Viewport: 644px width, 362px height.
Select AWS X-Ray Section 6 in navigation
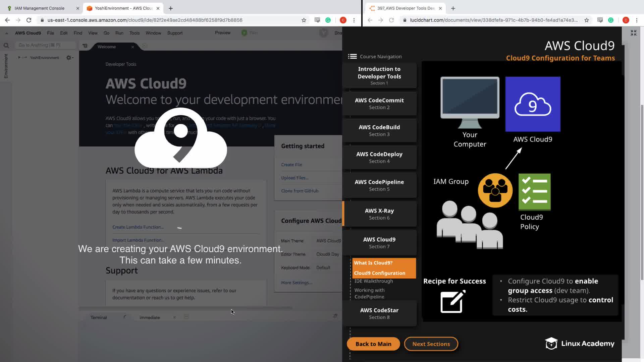click(x=379, y=214)
